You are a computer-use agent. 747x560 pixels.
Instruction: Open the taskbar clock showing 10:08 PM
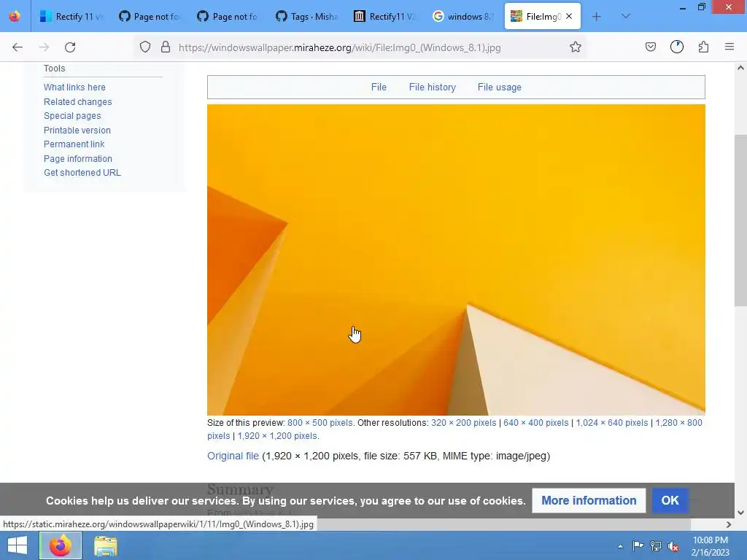tap(710, 545)
